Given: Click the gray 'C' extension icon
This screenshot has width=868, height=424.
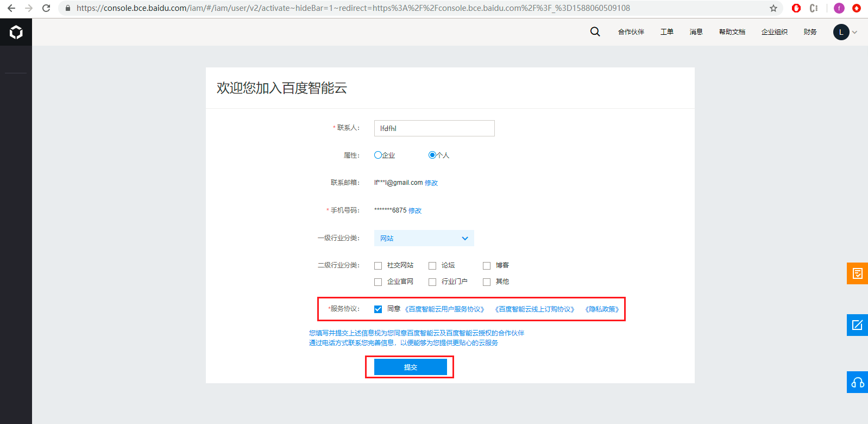Looking at the screenshot, I should [x=813, y=8].
